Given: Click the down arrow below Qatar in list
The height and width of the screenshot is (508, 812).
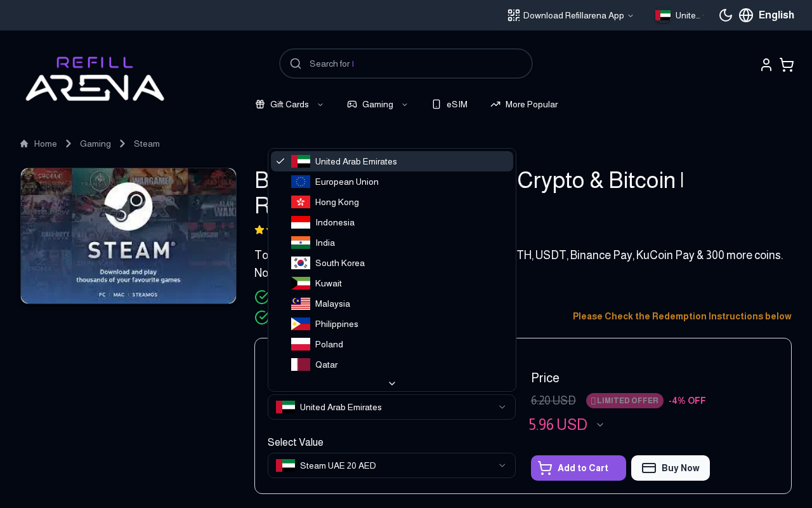Looking at the screenshot, I should [392, 383].
